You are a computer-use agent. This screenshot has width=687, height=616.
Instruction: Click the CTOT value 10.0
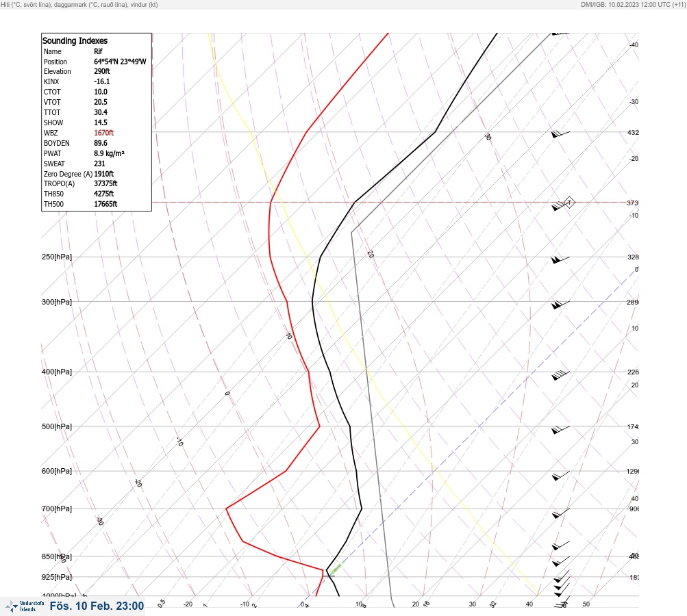tap(101, 92)
